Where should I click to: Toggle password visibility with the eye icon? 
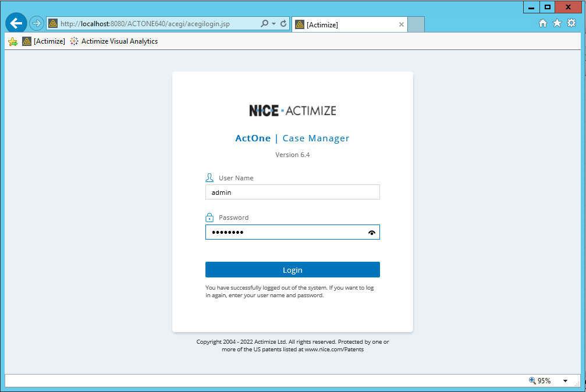[x=371, y=233]
